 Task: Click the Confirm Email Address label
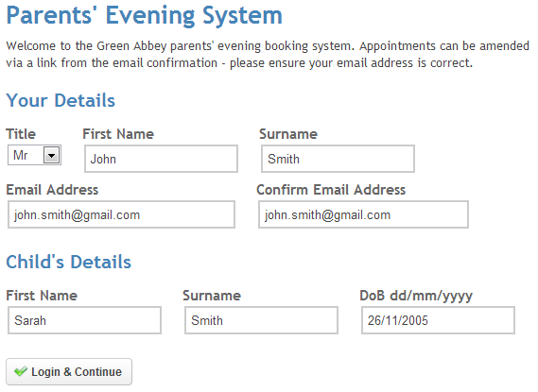point(331,190)
